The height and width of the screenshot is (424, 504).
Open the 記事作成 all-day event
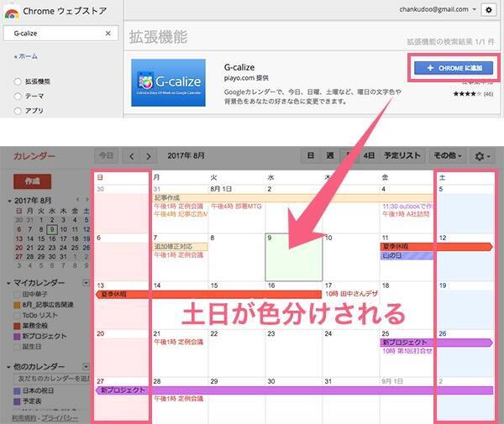click(293, 198)
